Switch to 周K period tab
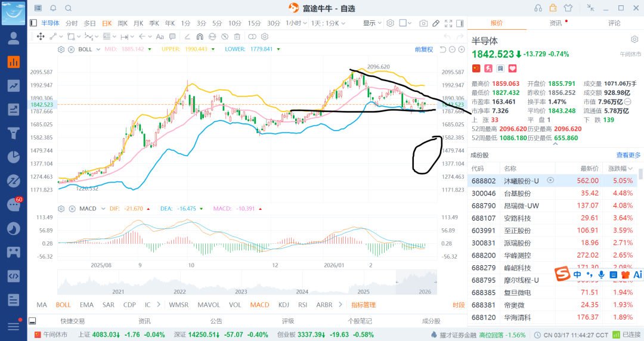This screenshot has height=341, width=644. point(122,23)
